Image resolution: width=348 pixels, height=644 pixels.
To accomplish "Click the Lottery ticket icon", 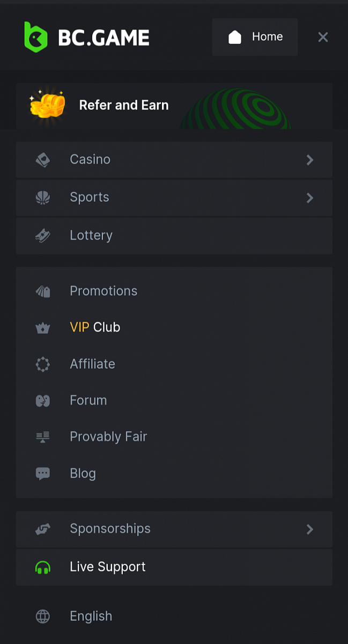I will click(43, 236).
